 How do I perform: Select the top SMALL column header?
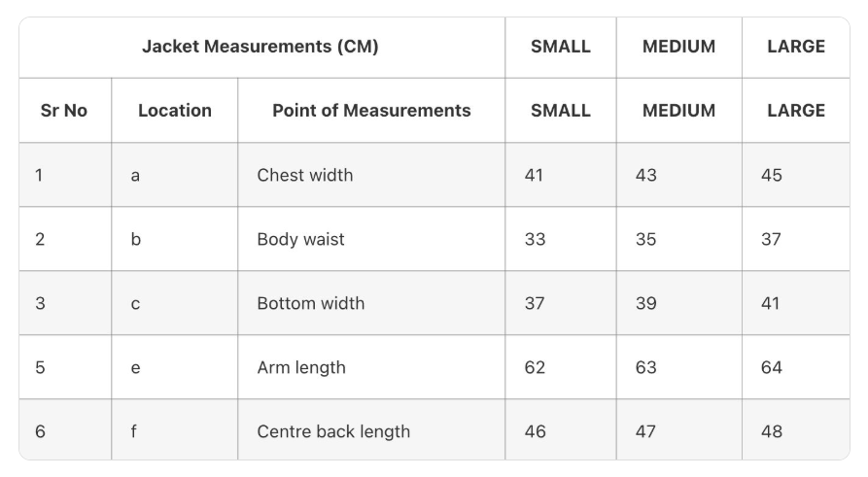(x=560, y=47)
